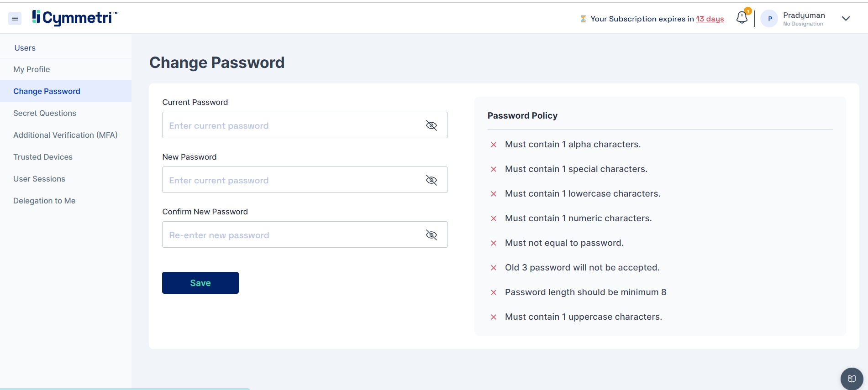Screen dimensions: 868x390
Task: Reveal the Confirm New Password entry
Action: coord(431,235)
